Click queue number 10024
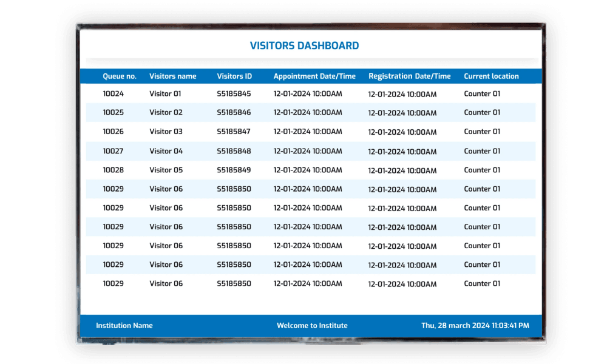 coord(113,93)
